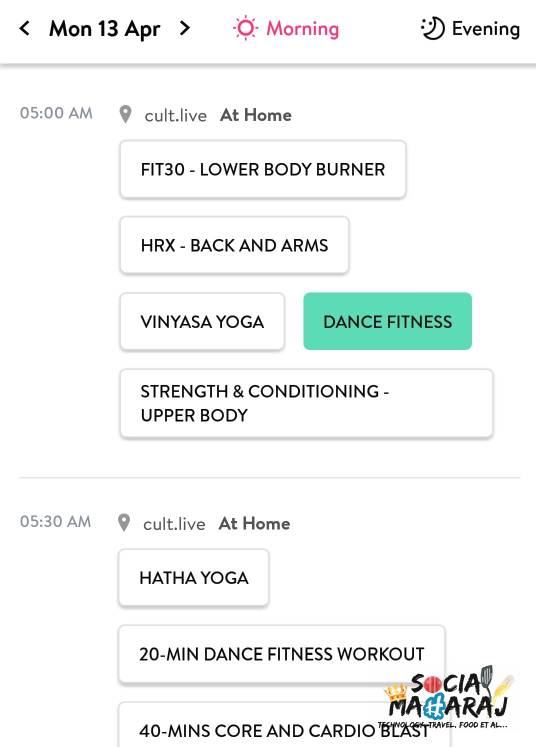Select 40-Mins Core and Cardio Blast
This screenshot has width=536, height=747.
point(284,727)
